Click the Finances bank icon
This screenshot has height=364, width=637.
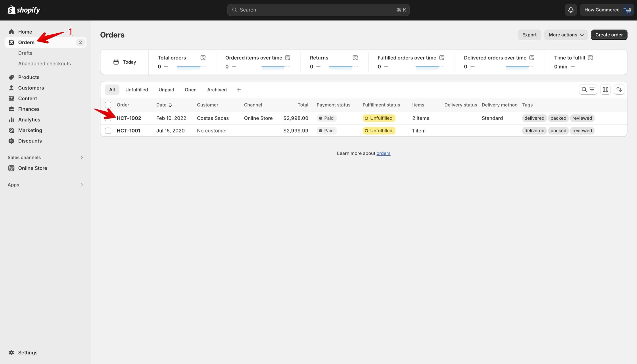(11, 109)
